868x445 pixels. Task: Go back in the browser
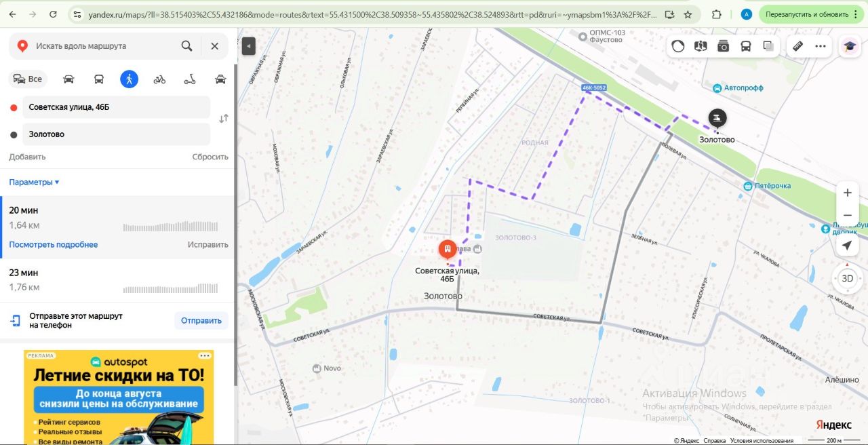pos(12,14)
